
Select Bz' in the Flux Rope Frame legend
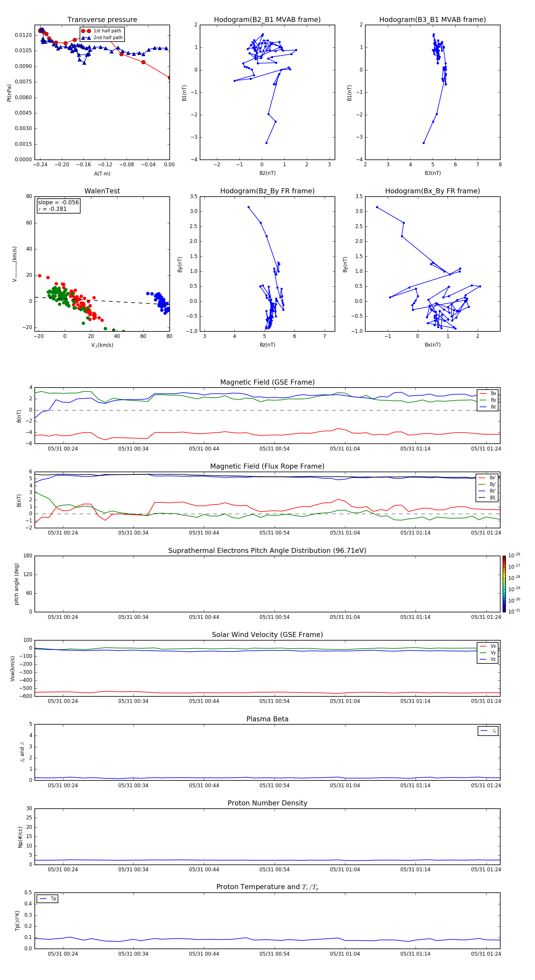coord(487,491)
